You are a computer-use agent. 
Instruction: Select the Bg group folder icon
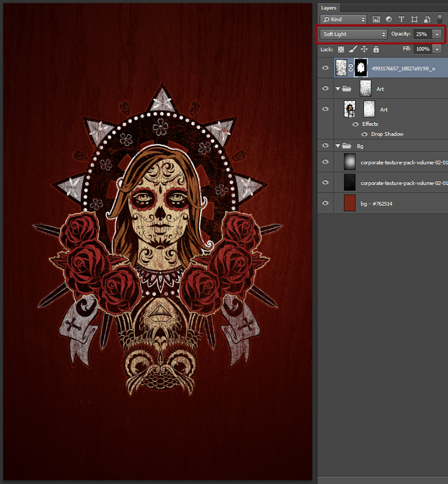coord(347,146)
